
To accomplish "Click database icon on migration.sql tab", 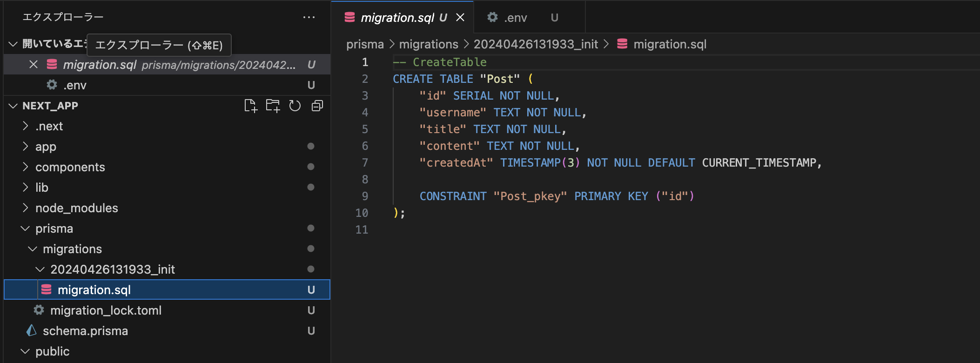I will [x=349, y=17].
